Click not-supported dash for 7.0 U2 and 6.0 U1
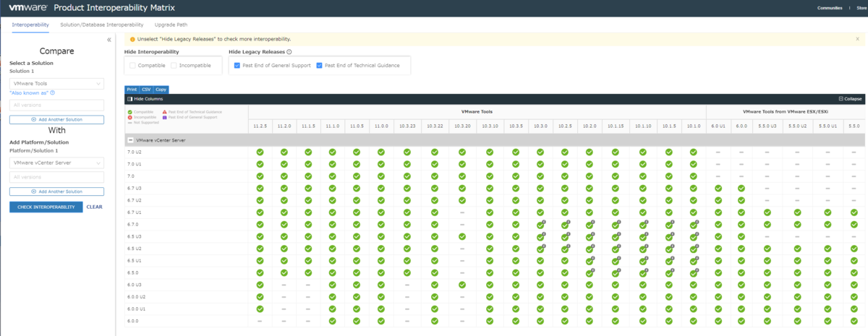This screenshot has width=868, height=336. tap(718, 152)
